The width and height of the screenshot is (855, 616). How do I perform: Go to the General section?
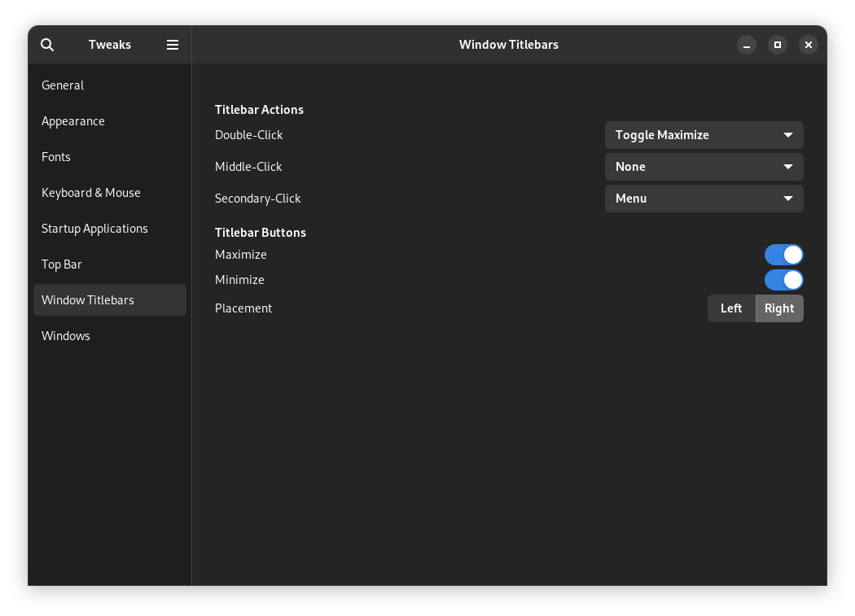click(x=63, y=85)
